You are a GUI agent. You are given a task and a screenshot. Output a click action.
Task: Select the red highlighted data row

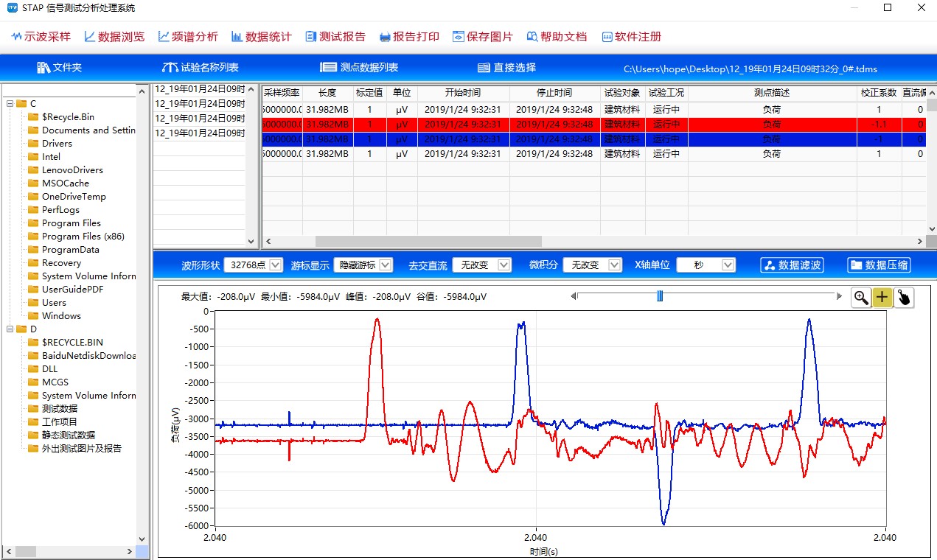593,125
